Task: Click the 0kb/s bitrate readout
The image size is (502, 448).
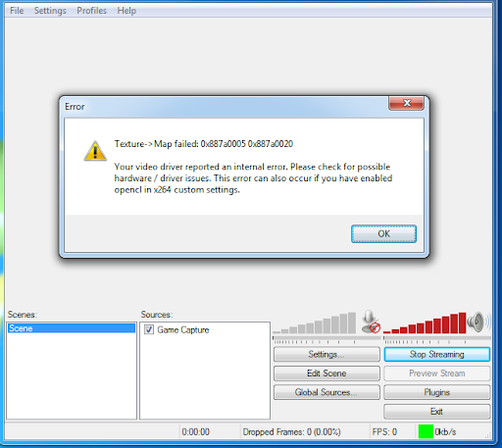Action: pos(445,431)
